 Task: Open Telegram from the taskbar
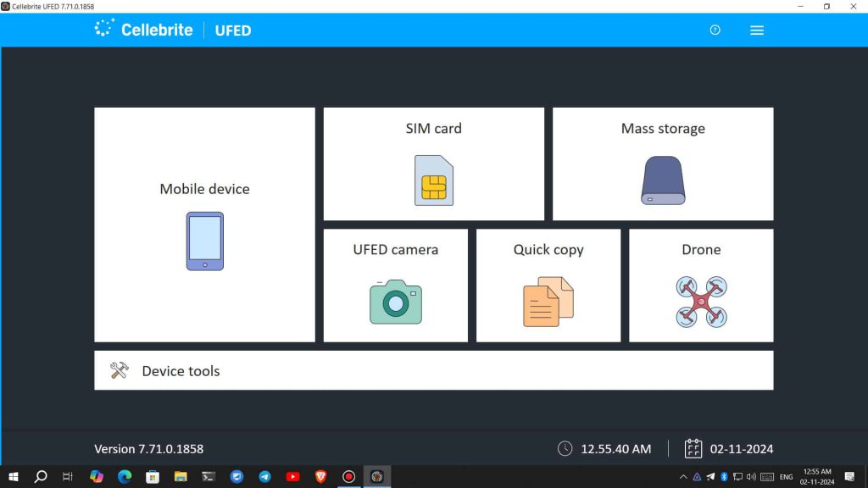(x=264, y=476)
